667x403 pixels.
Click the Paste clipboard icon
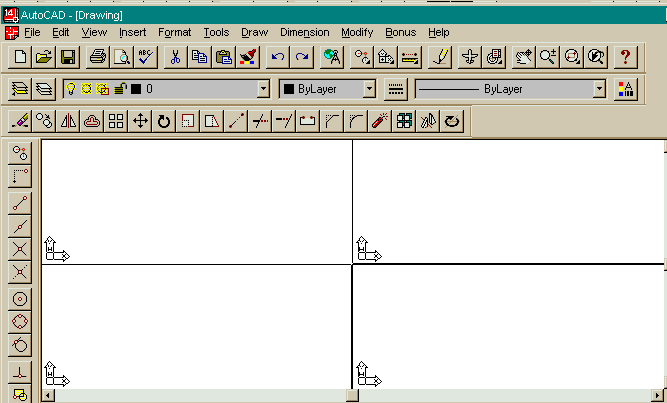point(224,57)
